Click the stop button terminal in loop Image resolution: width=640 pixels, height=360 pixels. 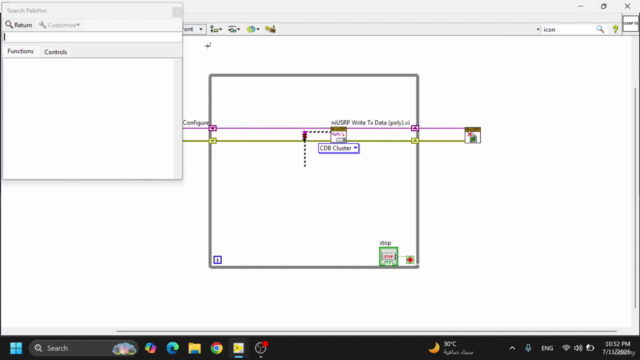388,256
